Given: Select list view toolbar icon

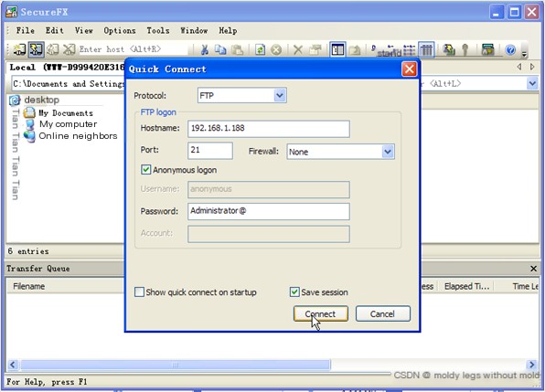Looking at the screenshot, I should point(409,50).
